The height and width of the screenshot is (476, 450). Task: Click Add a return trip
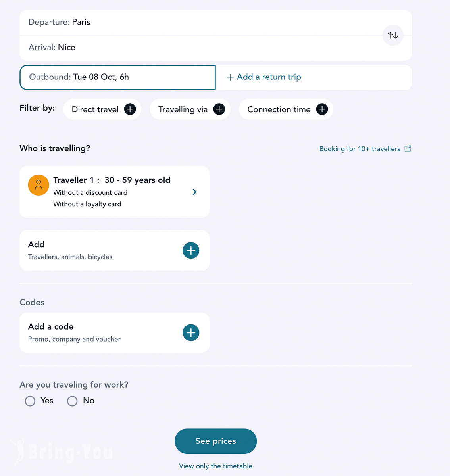tap(264, 77)
